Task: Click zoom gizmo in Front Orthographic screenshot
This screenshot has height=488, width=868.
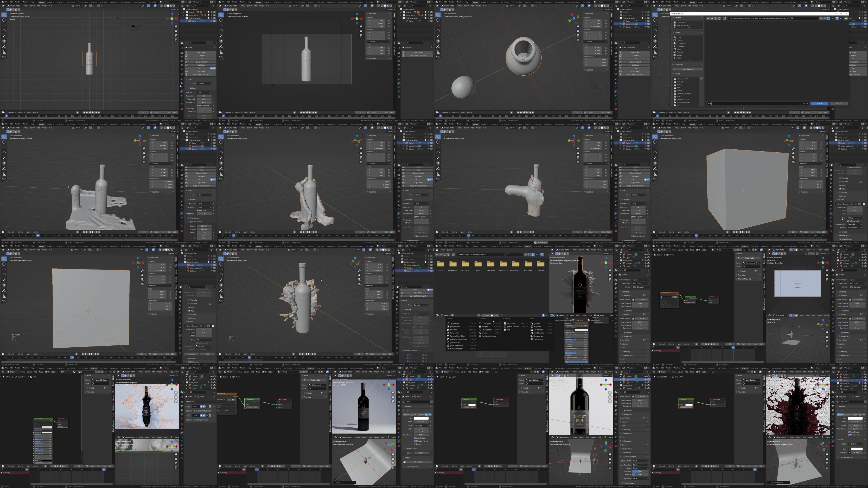Action: (176, 27)
